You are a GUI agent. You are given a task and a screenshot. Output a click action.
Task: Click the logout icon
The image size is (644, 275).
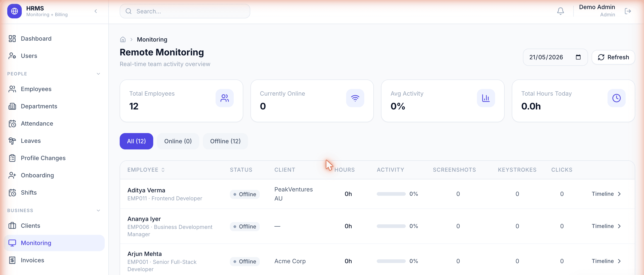[628, 11]
